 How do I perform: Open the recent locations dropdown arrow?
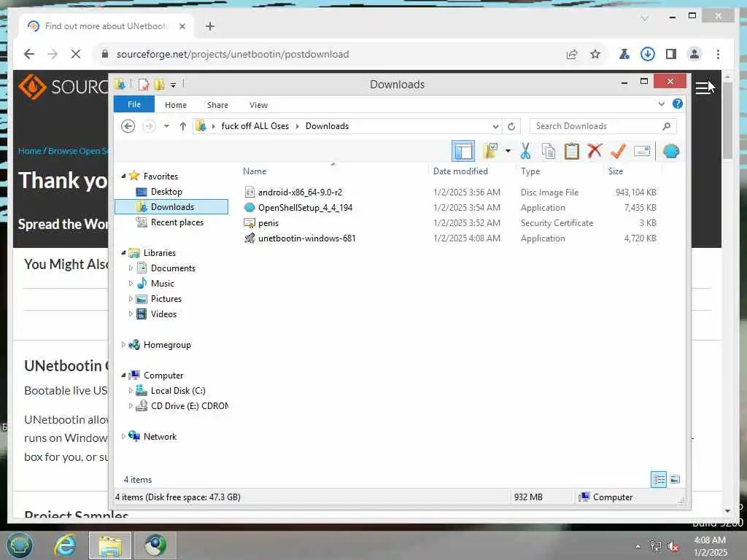pyautogui.click(x=166, y=126)
